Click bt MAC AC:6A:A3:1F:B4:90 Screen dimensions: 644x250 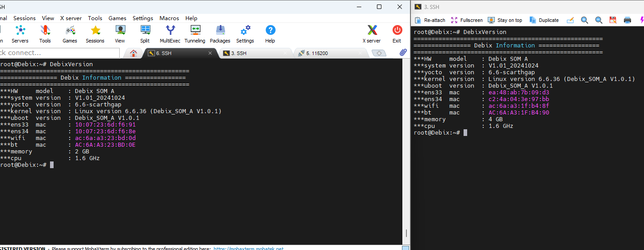tap(519, 113)
